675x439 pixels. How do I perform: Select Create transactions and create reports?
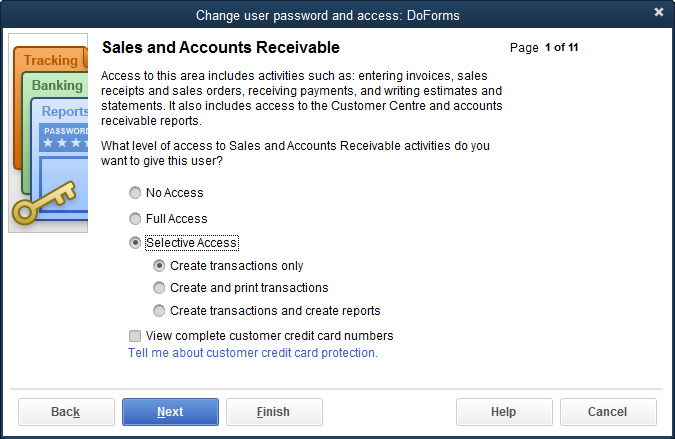[x=159, y=311]
